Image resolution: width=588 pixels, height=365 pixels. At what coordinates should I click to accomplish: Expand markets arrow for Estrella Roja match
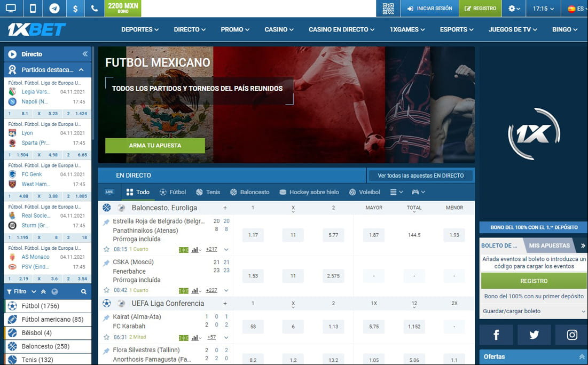pyautogui.click(x=226, y=250)
